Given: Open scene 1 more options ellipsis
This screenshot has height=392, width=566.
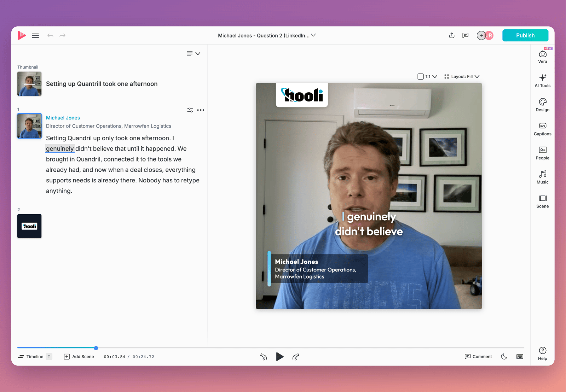Looking at the screenshot, I should coord(201,110).
